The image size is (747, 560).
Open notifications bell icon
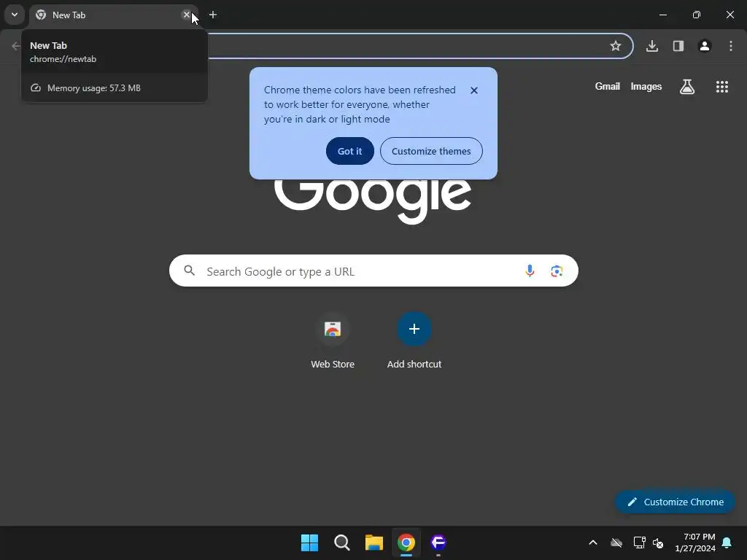(x=727, y=542)
